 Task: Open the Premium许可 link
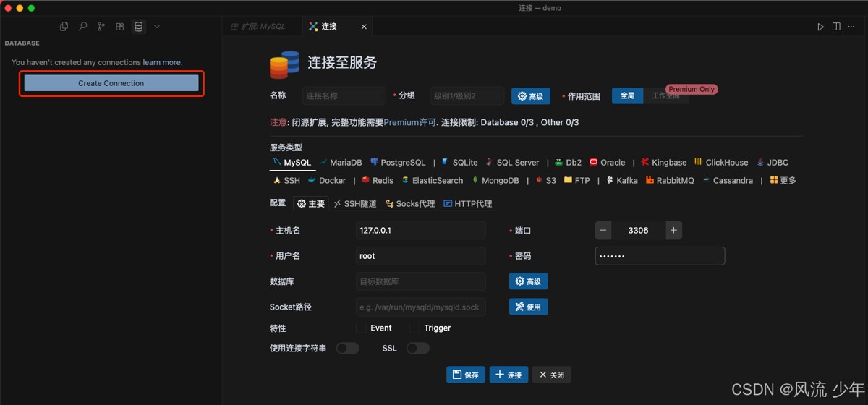coord(409,122)
